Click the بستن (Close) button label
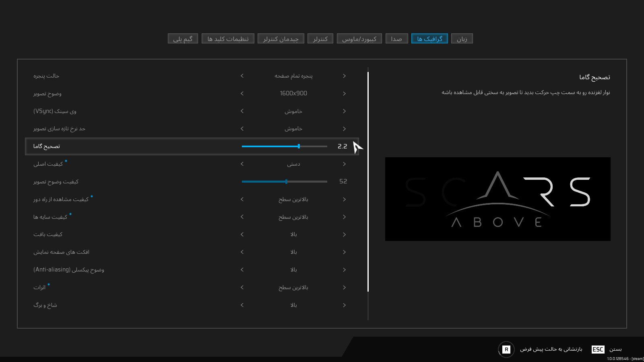 tap(615, 349)
